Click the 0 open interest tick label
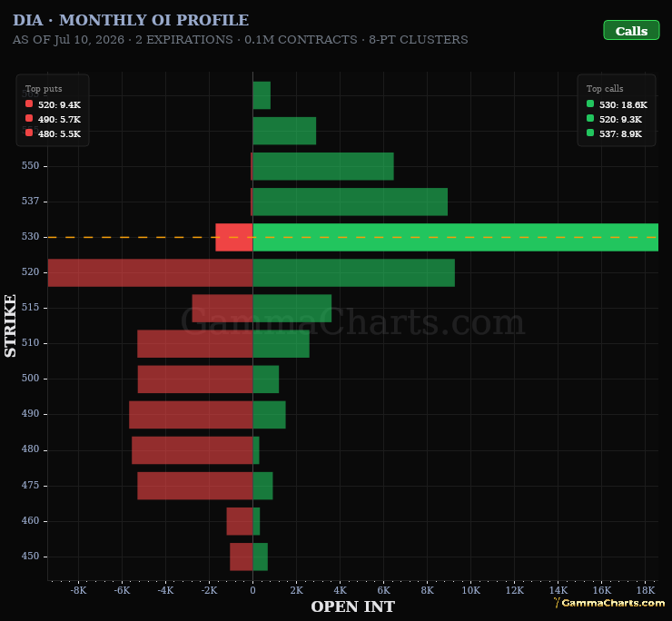Image resolution: width=672 pixels, height=621 pixels. 252,590
